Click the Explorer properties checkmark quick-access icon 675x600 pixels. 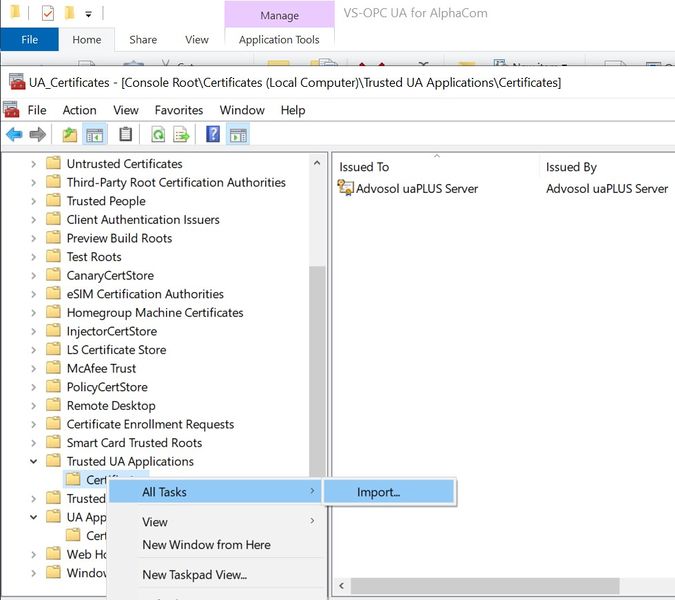pos(48,13)
